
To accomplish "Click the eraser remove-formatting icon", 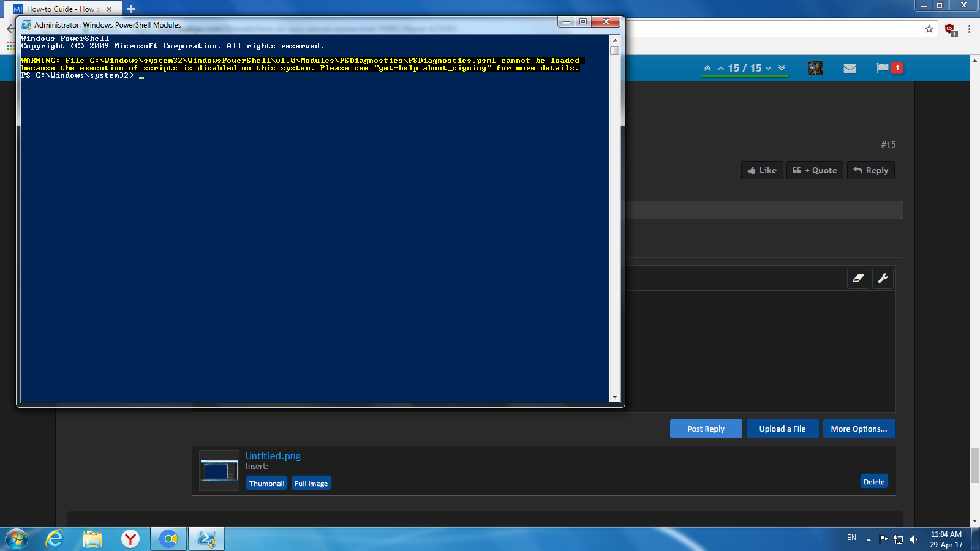I will point(858,278).
